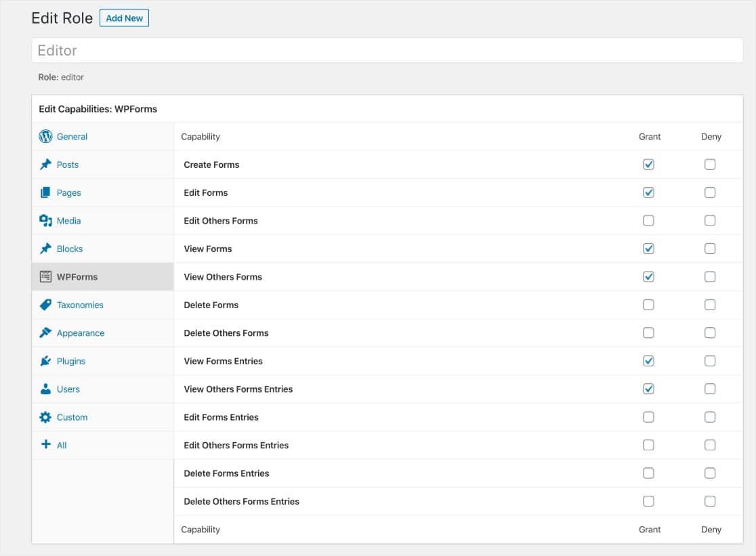Image resolution: width=756 pixels, height=556 pixels.
Task: Click the plus icon beside All
Action: [46, 444]
